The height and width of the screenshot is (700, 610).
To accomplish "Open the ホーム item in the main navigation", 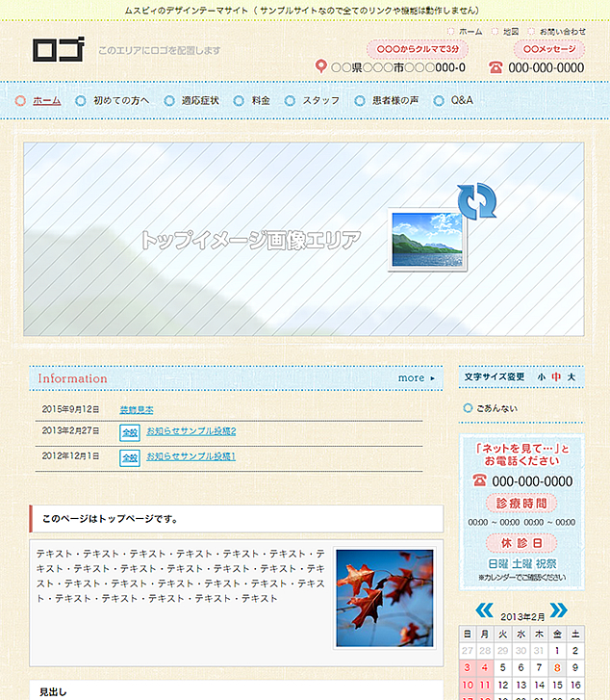I will (x=46, y=100).
